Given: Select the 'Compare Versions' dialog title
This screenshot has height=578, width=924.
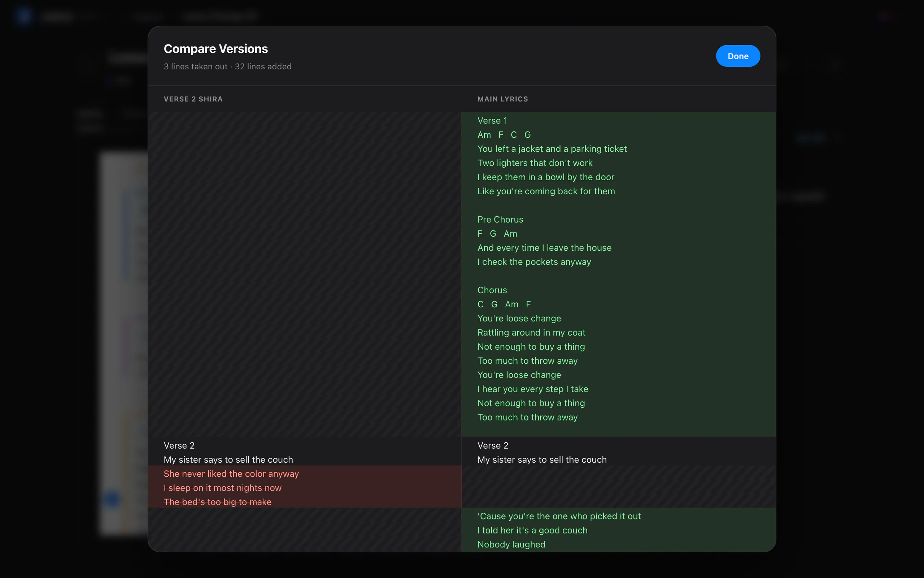Looking at the screenshot, I should (216, 49).
